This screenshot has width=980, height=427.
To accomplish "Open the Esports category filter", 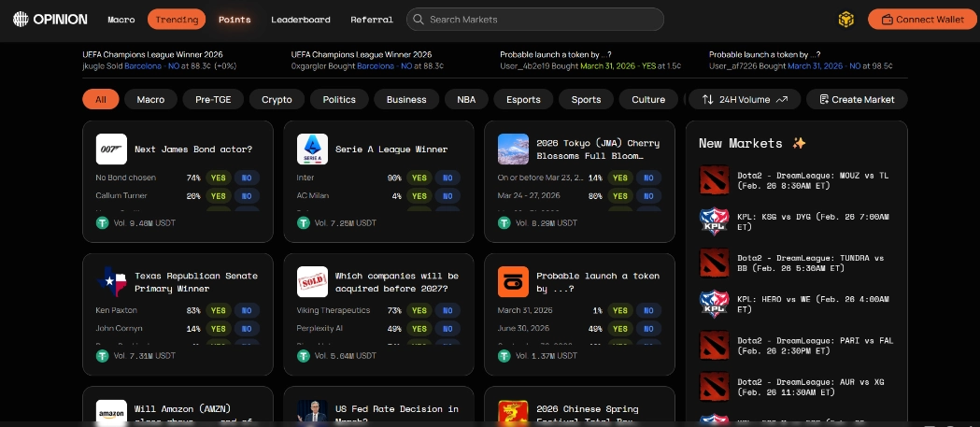I will 522,99.
